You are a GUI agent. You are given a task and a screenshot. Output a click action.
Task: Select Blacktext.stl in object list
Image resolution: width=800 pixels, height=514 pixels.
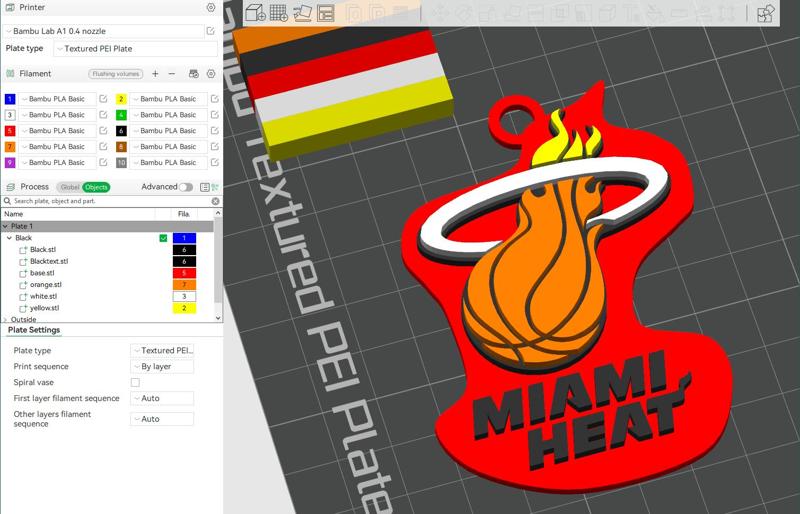point(49,261)
